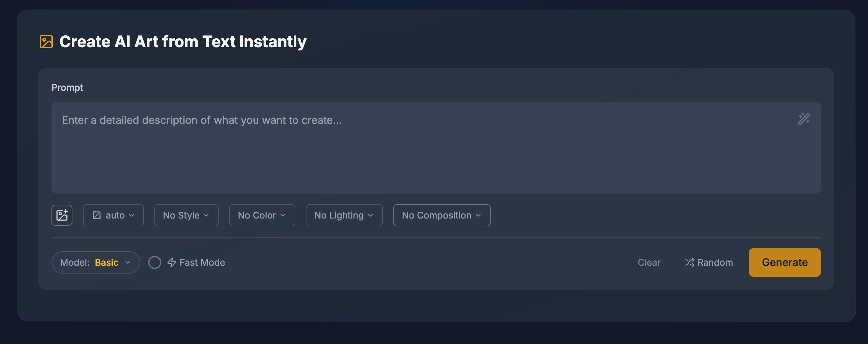The width and height of the screenshot is (868, 344).
Task: Open the No Lighting dropdown
Action: (344, 215)
